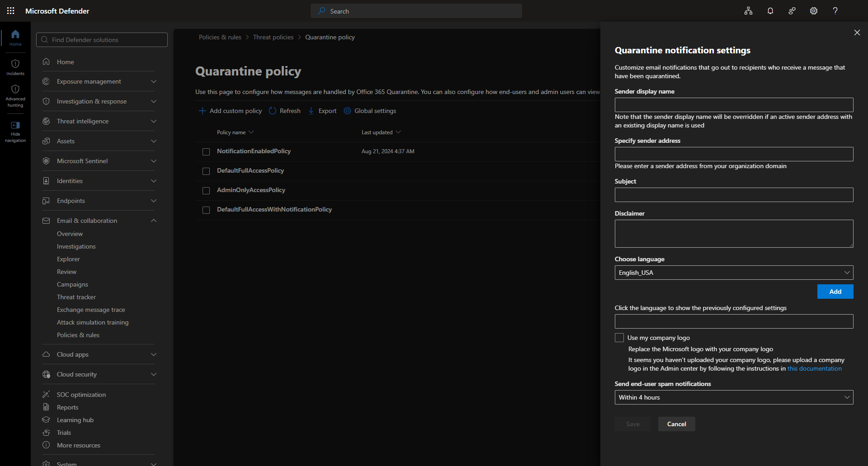
Task: Click the Home icon in left rail
Action: click(x=15, y=34)
